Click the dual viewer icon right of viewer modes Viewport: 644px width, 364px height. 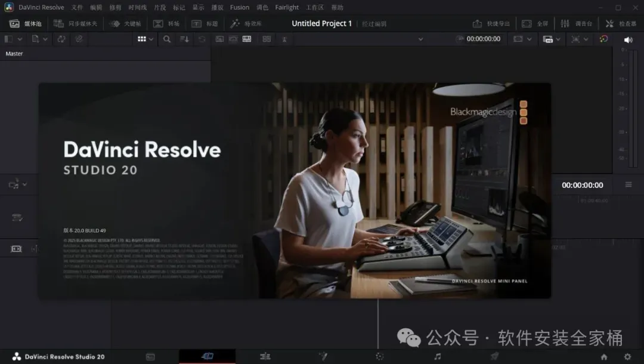pyautogui.click(x=267, y=39)
